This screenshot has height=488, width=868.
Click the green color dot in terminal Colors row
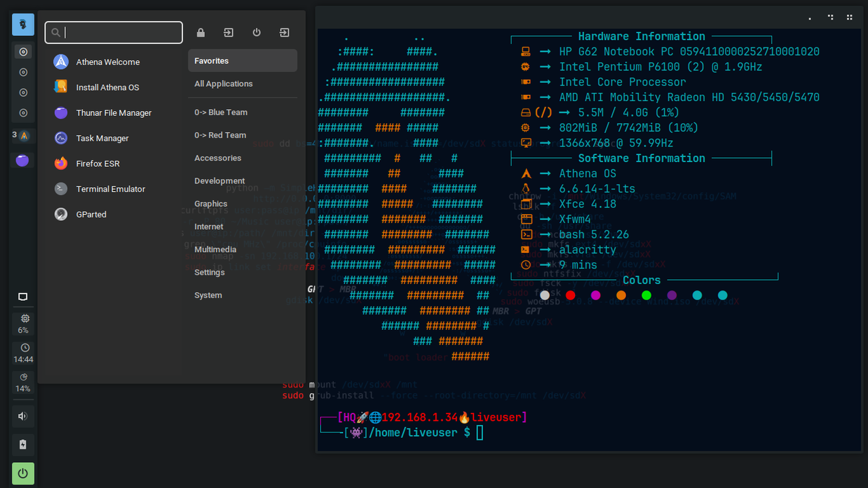(646, 296)
